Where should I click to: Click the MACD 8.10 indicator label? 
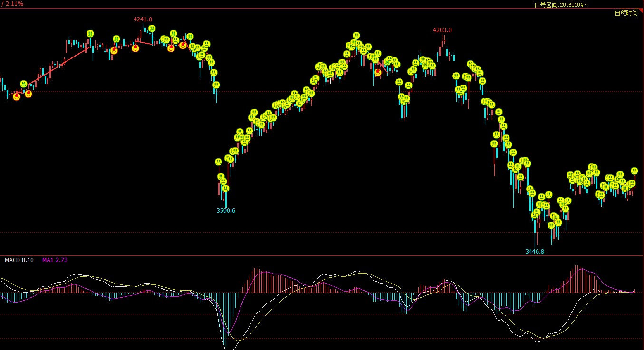coord(19,260)
